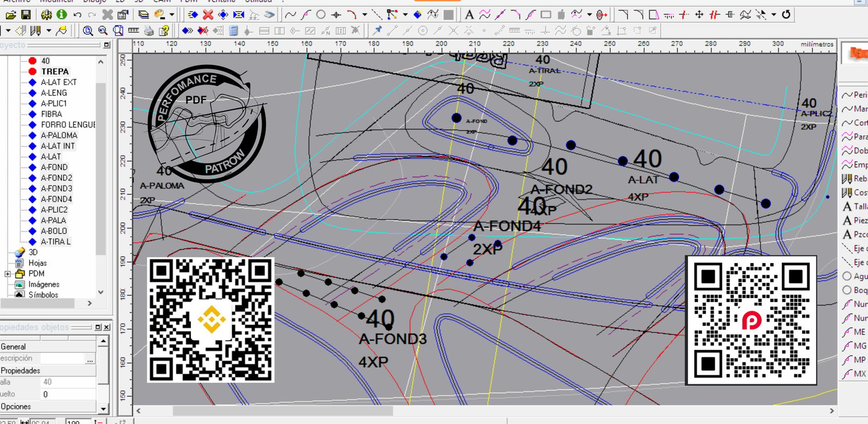
Task: Open the Hojas node in tree
Action: (38, 263)
